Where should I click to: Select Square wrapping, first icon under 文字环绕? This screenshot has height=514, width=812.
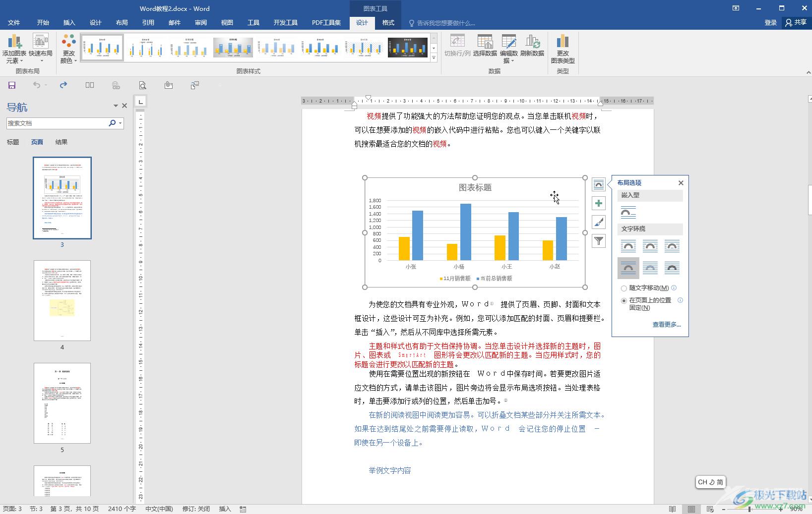(628, 246)
